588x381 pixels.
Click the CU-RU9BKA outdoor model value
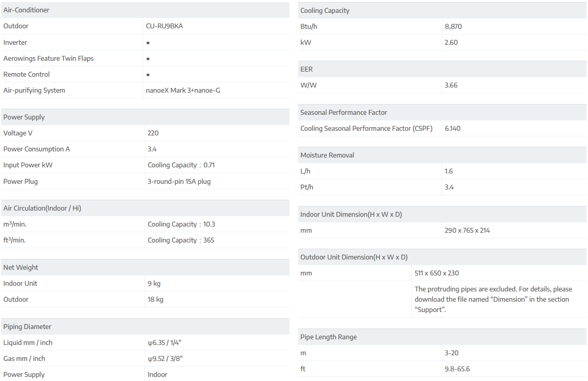[164, 26]
